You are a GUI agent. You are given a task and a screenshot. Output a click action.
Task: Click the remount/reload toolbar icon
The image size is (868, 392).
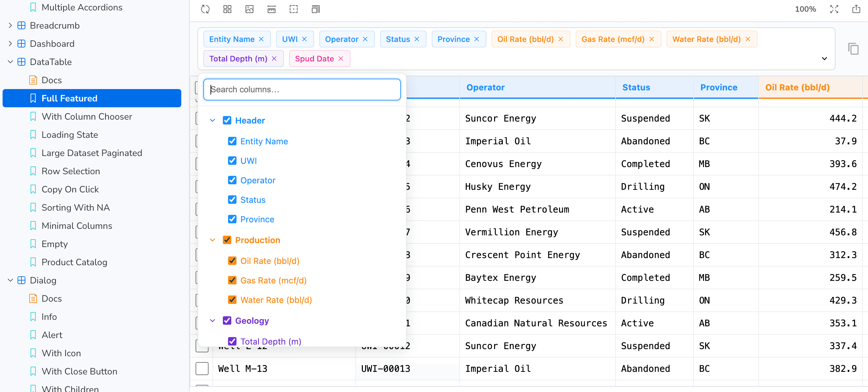click(x=205, y=9)
